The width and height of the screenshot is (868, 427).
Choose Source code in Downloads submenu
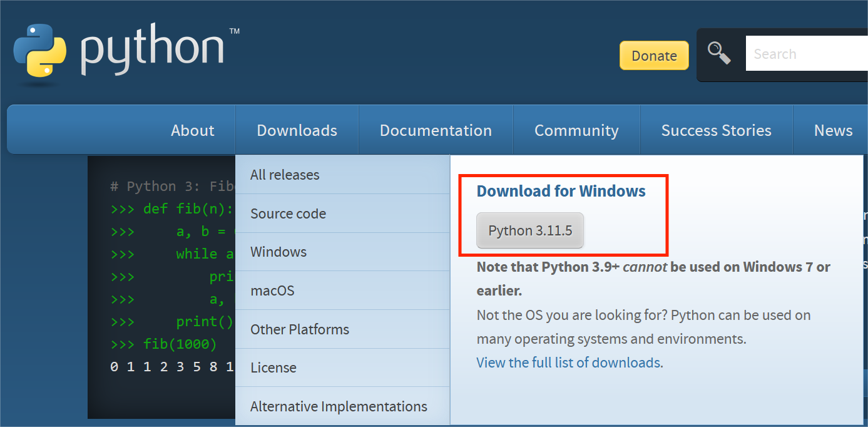tap(288, 213)
